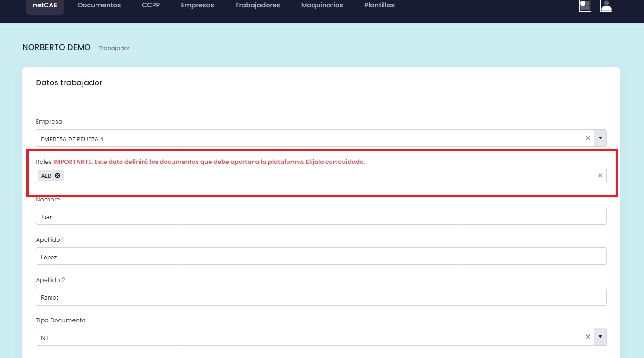Viewport: 644px width, 358px height.
Task: Go to the netCAE home tab
Action: point(45,6)
